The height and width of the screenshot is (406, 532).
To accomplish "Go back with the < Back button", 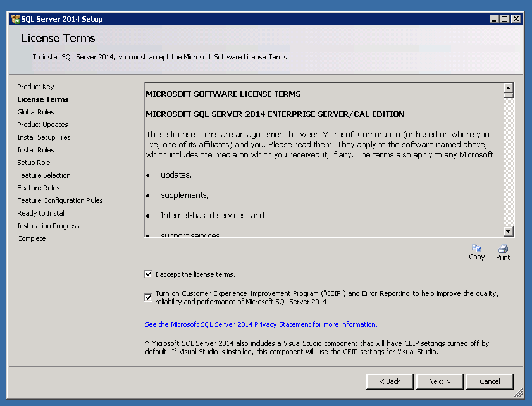I will click(390, 381).
